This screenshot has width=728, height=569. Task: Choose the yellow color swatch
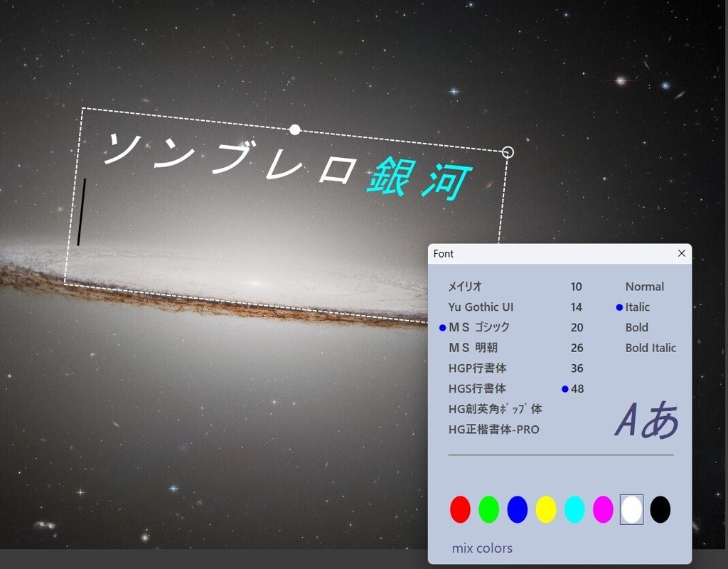(x=546, y=509)
